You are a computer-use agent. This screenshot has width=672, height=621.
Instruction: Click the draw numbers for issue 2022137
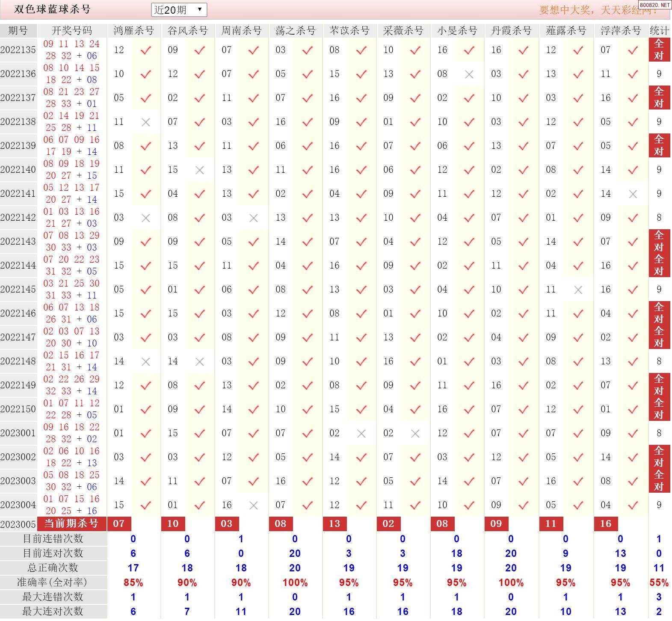[x=72, y=98]
